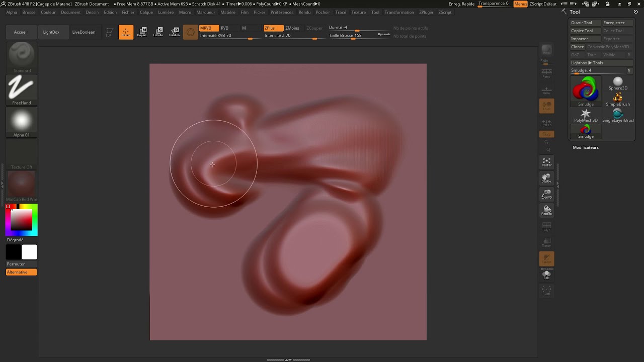Open the Couleur menu
The height and width of the screenshot is (362, 644).
(x=48, y=12)
